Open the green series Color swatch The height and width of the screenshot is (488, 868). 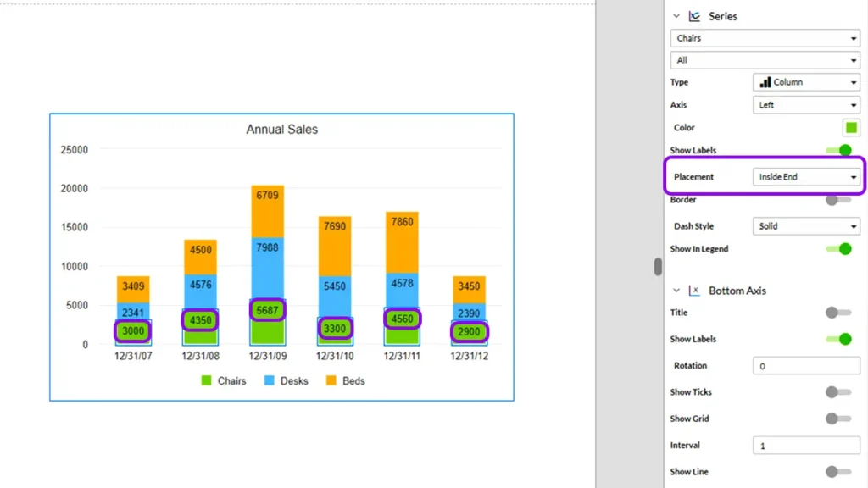[x=851, y=128]
